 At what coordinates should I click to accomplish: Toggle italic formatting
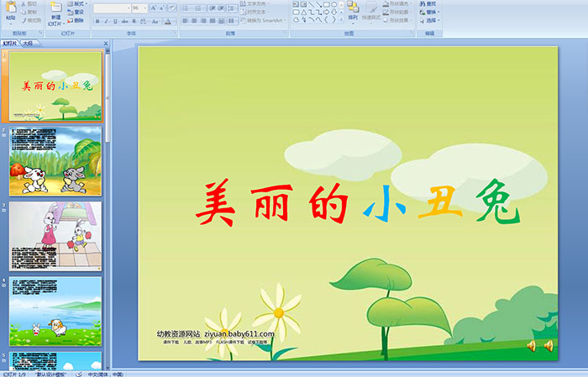pos(107,21)
